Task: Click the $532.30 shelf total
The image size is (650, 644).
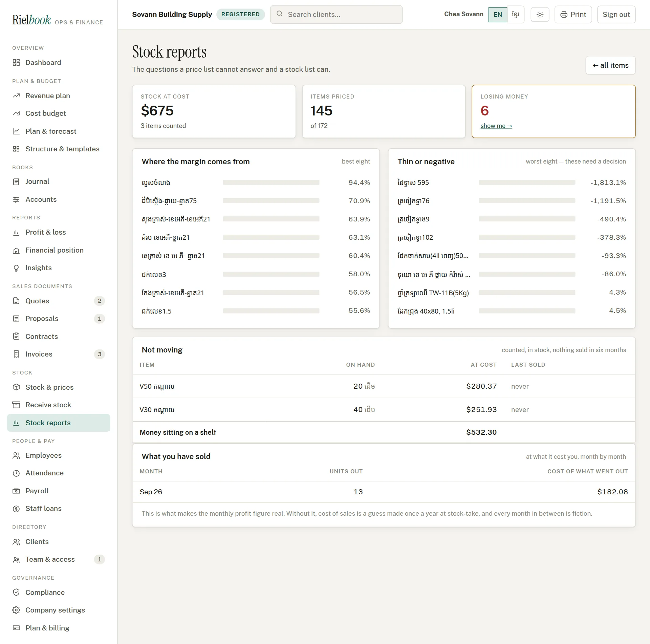Action: pos(481,432)
